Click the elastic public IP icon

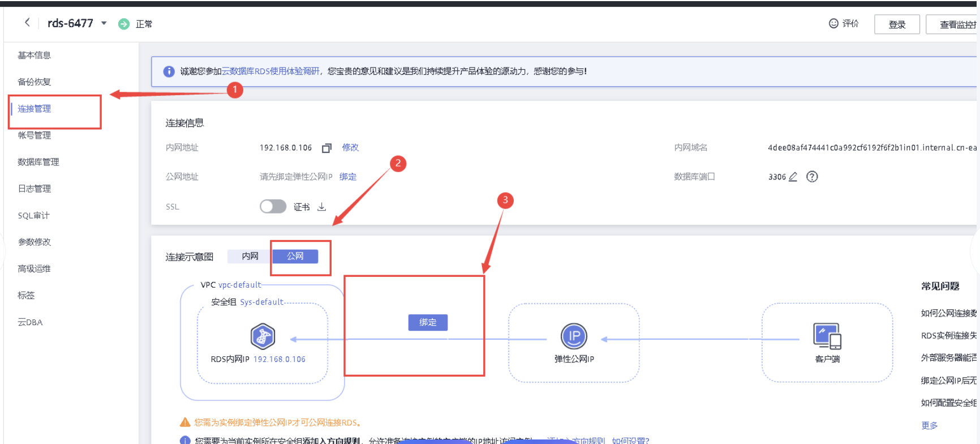tap(574, 336)
